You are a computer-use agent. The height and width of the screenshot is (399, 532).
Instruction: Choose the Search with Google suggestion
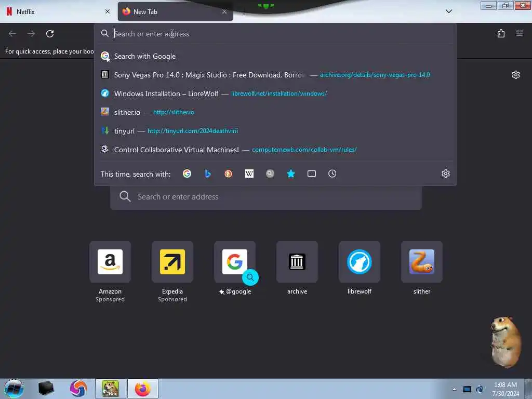coord(275,56)
